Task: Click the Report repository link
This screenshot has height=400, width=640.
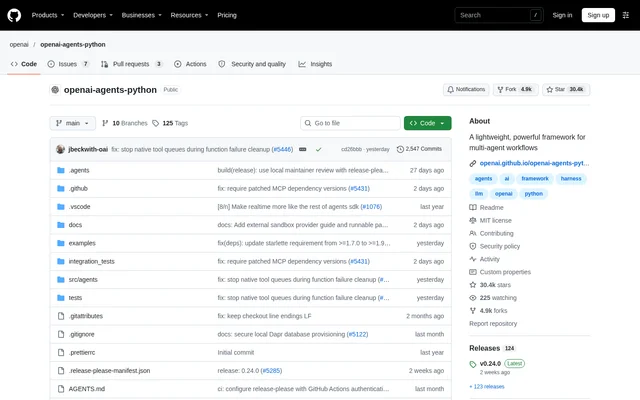Action: 493,324
